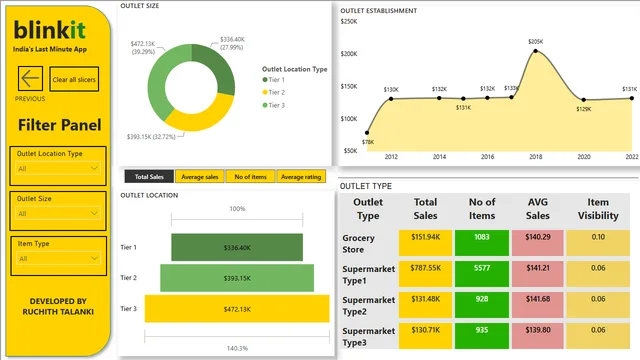
Task: Click the 0.10 item visibility cell
Action: point(598,243)
